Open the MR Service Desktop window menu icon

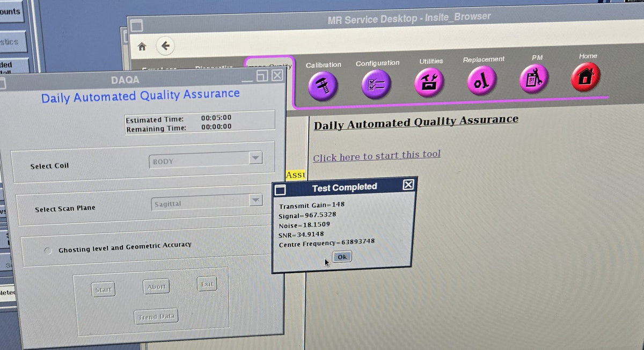[136, 26]
